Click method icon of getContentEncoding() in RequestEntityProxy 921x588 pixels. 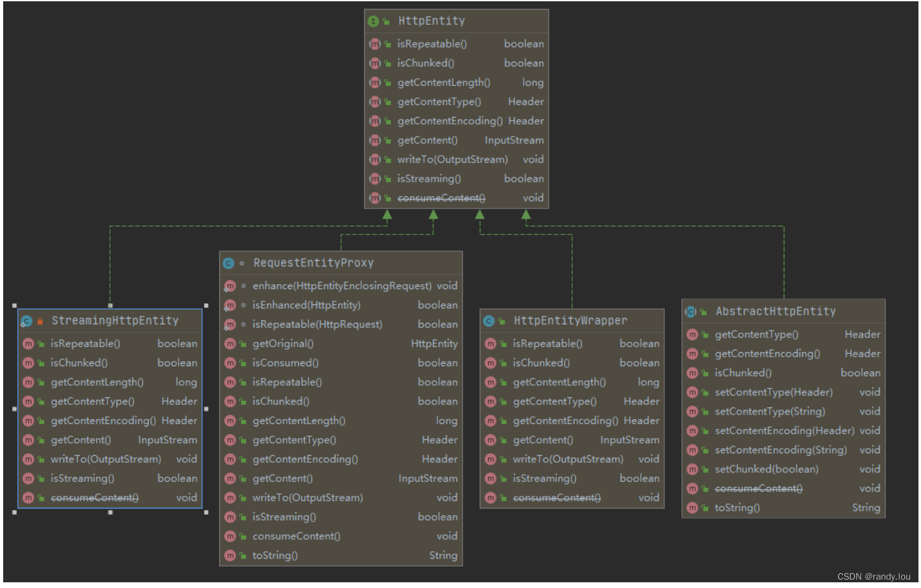pos(230,459)
